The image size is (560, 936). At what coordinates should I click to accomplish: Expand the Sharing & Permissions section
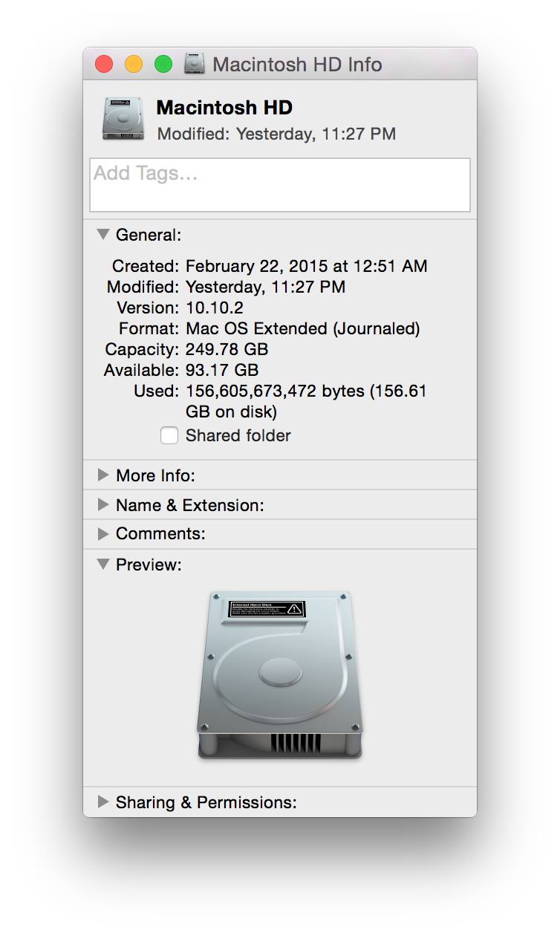click(103, 802)
